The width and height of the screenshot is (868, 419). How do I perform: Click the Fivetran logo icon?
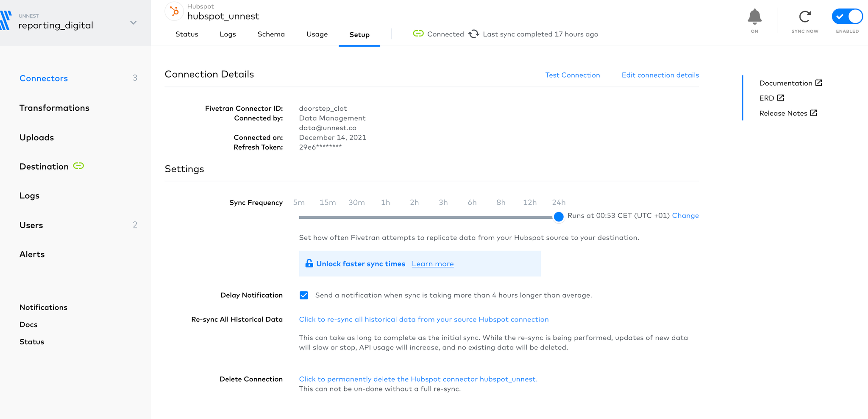[x=5, y=20]
